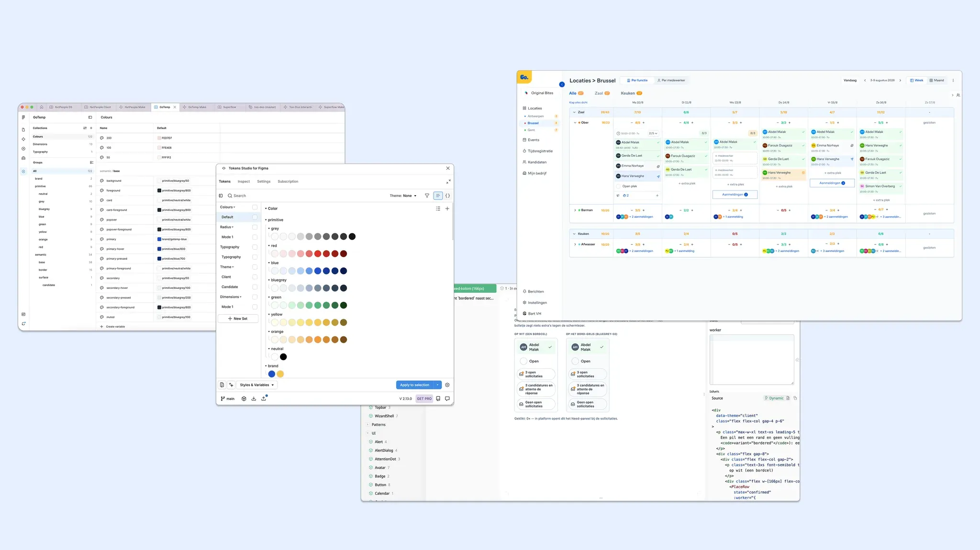Click the GET PRO button
This screenshot has height=550, width=980.
pyautogui.click(x=424, y=398)
